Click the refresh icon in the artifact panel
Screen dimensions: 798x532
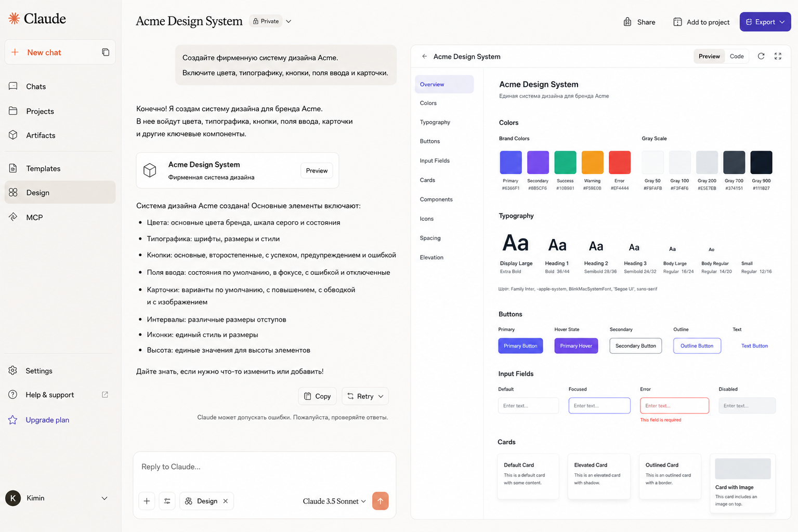[x=761, y=56]
